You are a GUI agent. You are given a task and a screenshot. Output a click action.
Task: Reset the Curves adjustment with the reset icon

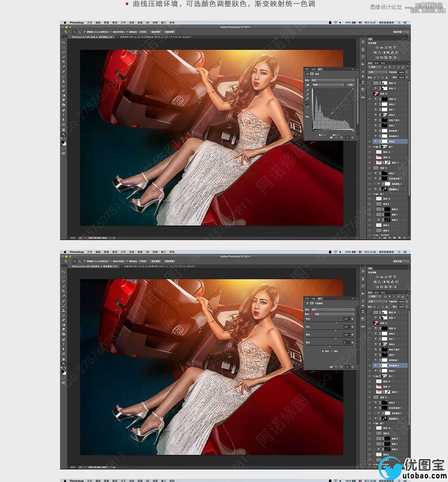341,138
